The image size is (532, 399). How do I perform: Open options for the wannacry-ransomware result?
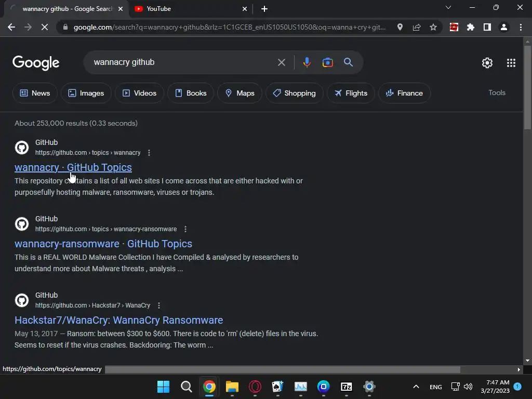[x=185, y=229]
